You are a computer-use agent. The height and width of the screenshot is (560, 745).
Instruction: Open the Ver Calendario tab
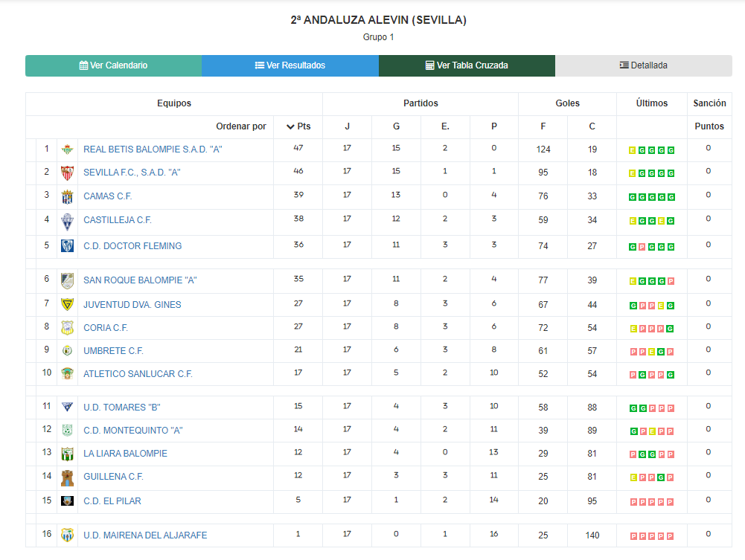(114, 65)
